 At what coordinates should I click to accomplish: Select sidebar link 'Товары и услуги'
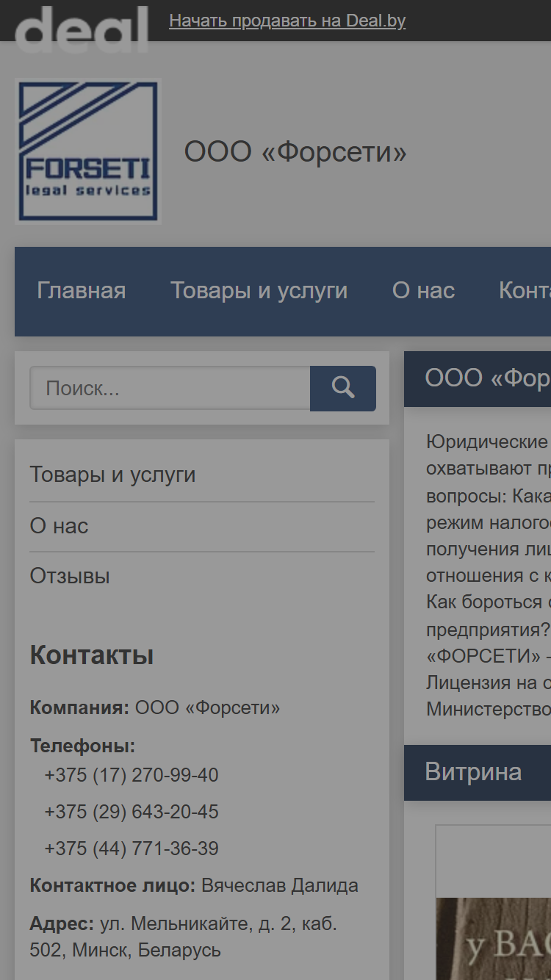(112, 475)
